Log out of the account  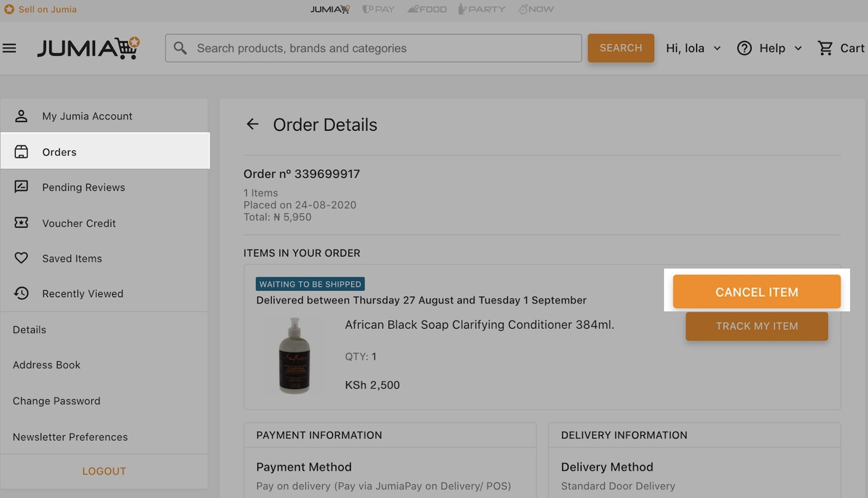pos(104,471)
